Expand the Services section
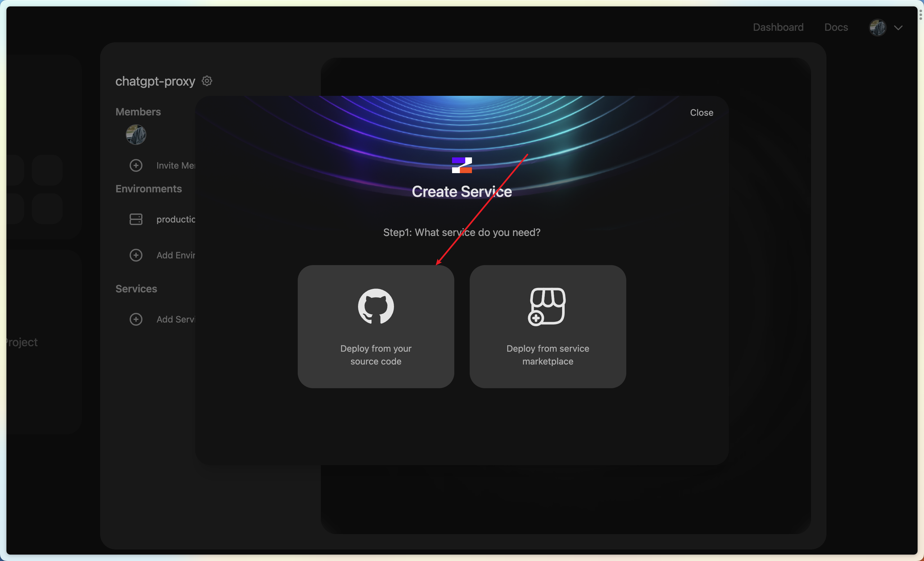 (136, 288)
